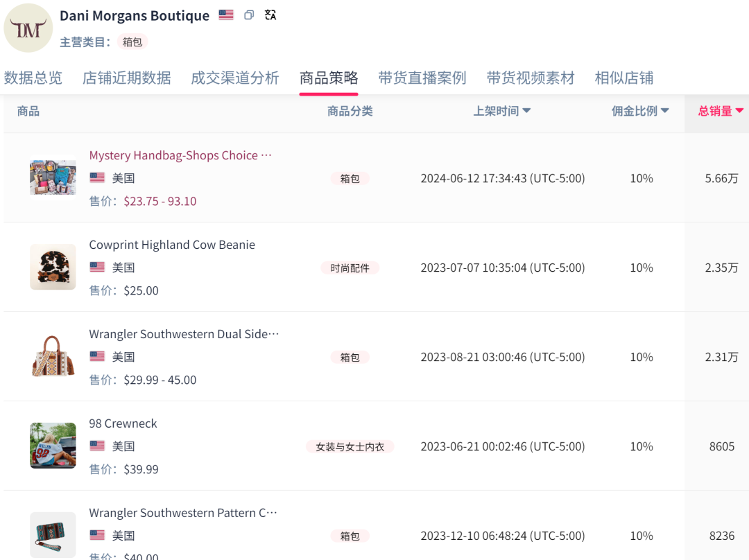Copy the shop name with copy icon
The height and width of the screenshot is (560, 749).
(x=249, y=15)
